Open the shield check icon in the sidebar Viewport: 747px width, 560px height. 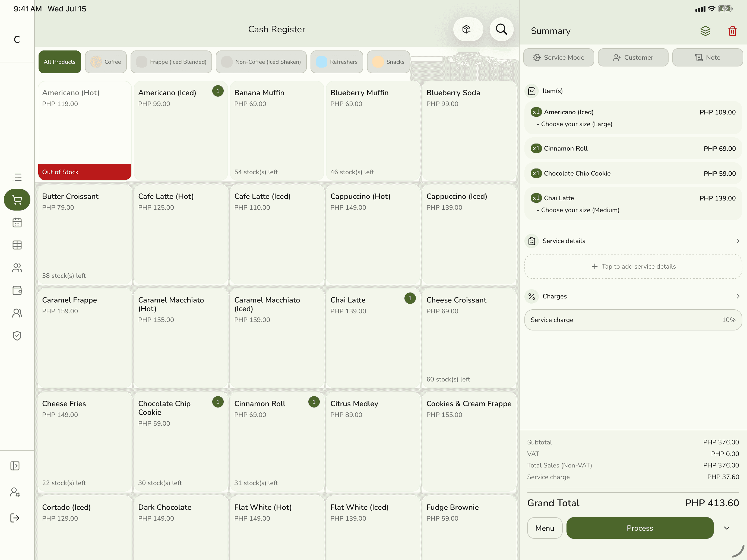click(17, 336)
